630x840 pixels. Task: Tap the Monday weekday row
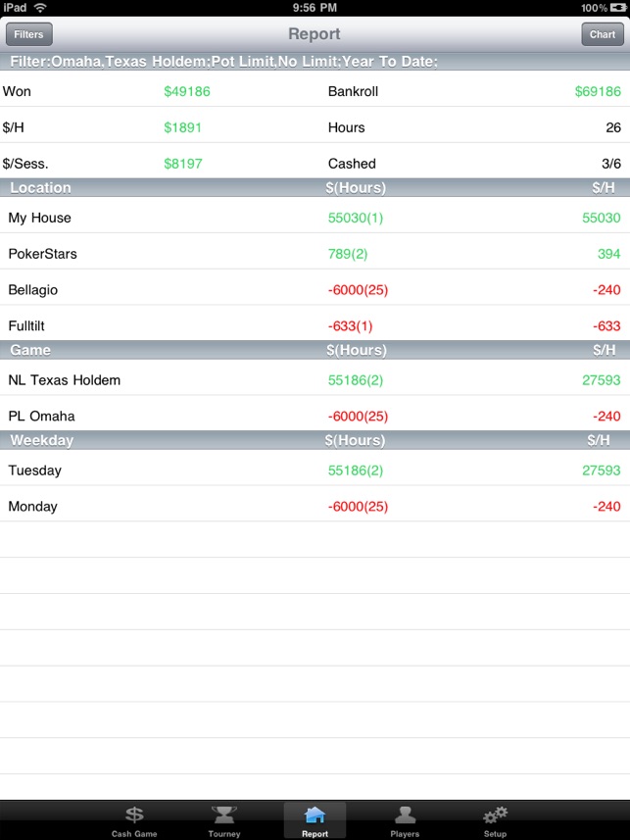[x=315, y=507]
